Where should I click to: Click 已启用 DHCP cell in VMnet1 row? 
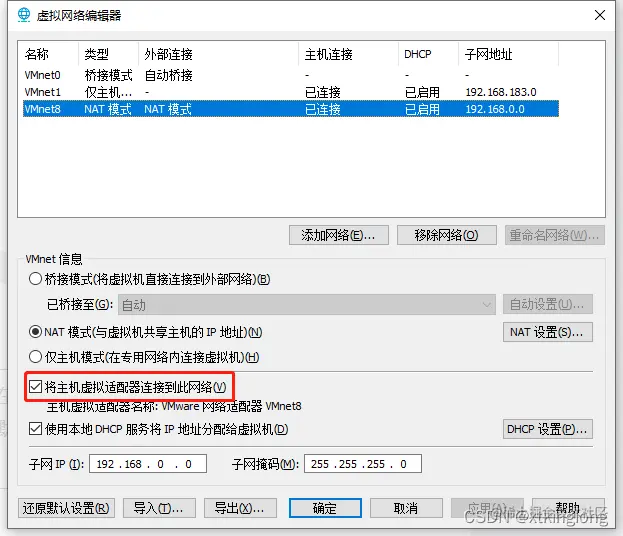tap(422, 92)
